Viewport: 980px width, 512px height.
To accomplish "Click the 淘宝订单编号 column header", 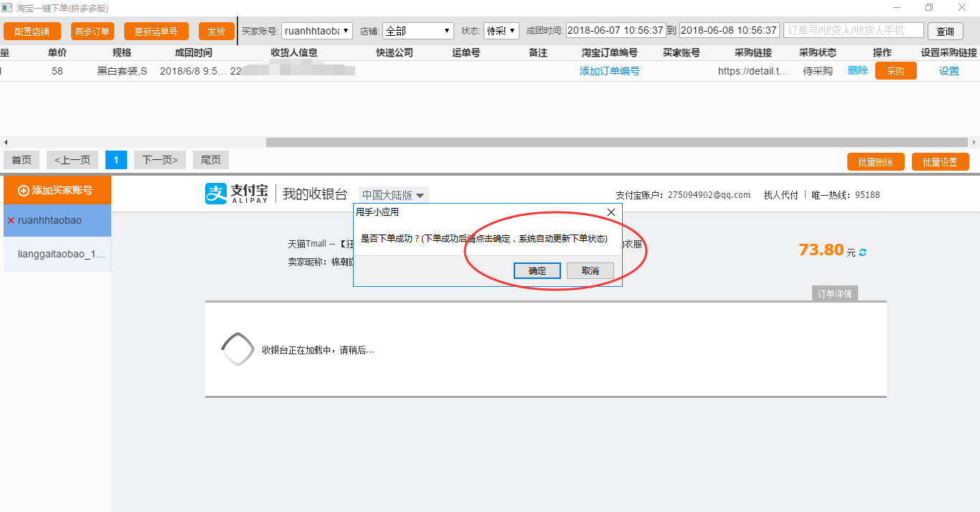I will (x=610, y=53).
